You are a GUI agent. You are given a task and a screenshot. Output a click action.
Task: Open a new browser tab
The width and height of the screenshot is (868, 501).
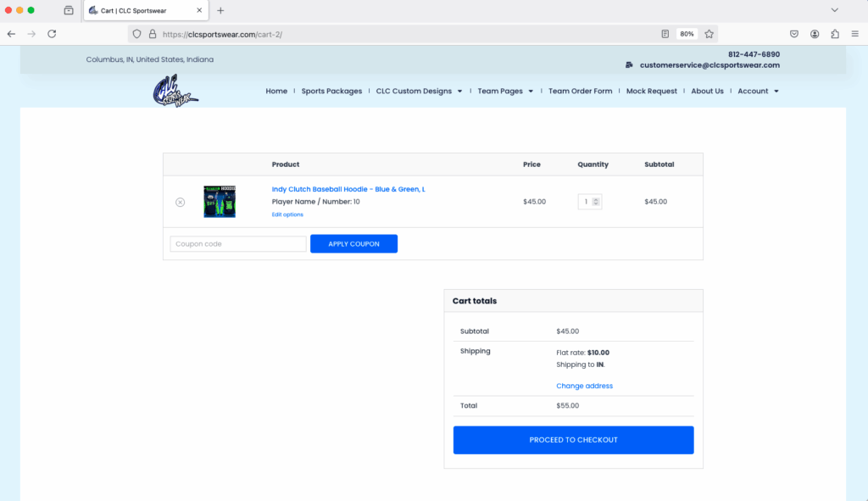coord(220,10)
